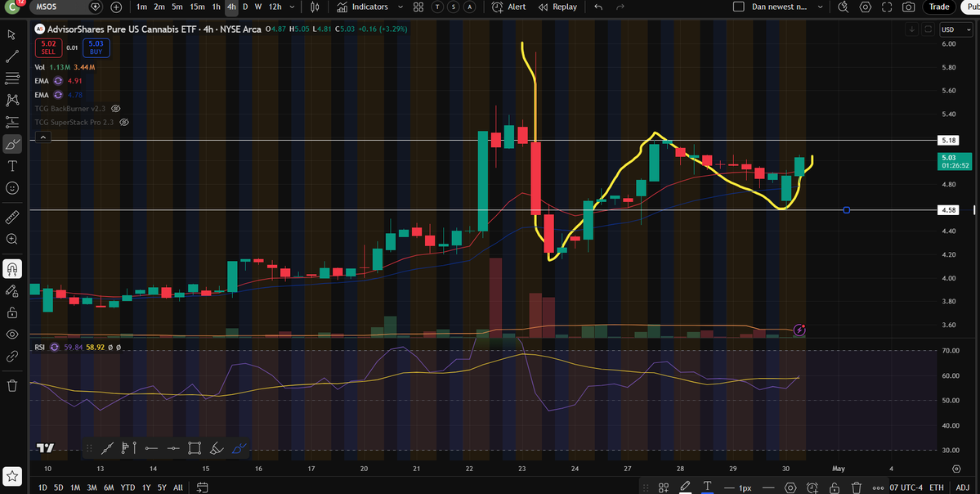Open the link drawings chain icon
The image size is (980, 494).
click(12, 356)
